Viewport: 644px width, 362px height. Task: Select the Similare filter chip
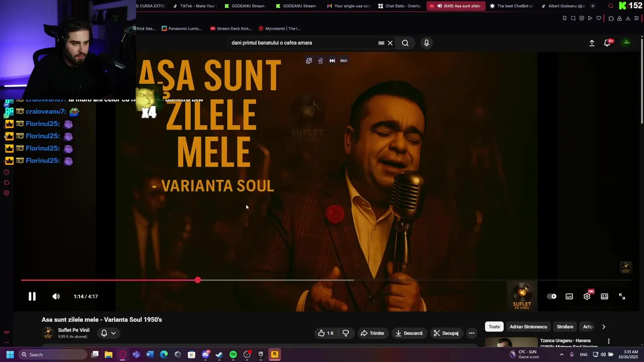(565, 327)
